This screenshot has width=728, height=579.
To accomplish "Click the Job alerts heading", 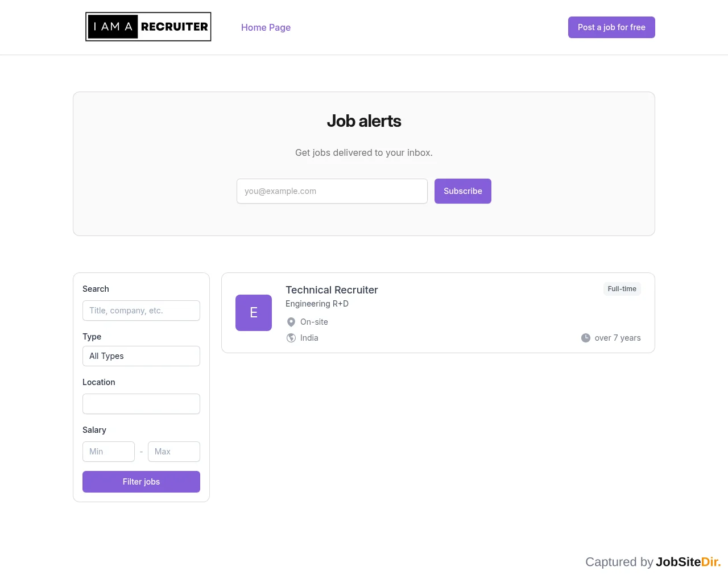I will pyautogui.click(x=364, y=121).
